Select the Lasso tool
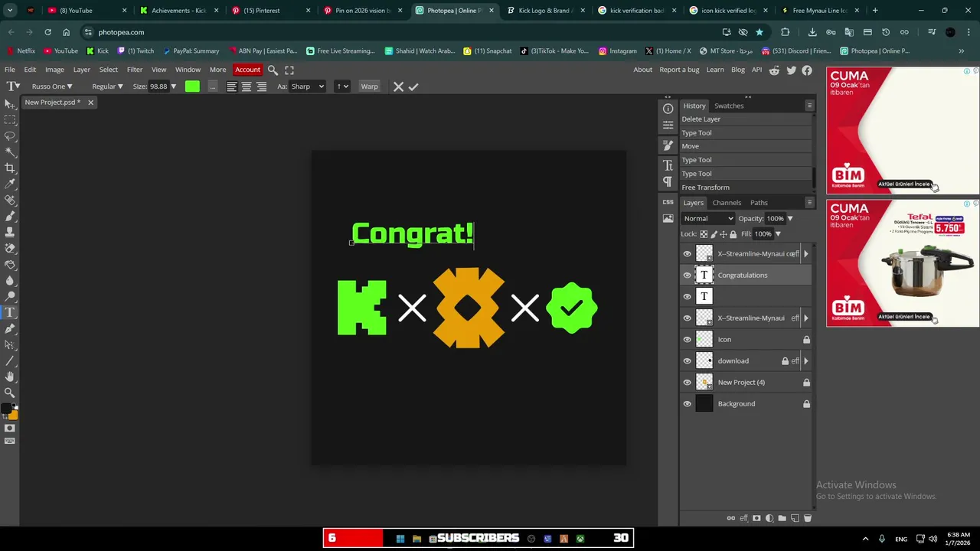This screenshot has width=980, height=551. click(10, 135)
